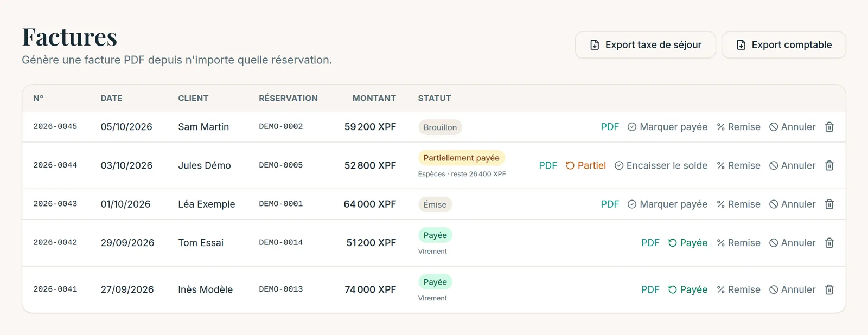
Task: Click amount 59 200 XPF
Action: 370,127
